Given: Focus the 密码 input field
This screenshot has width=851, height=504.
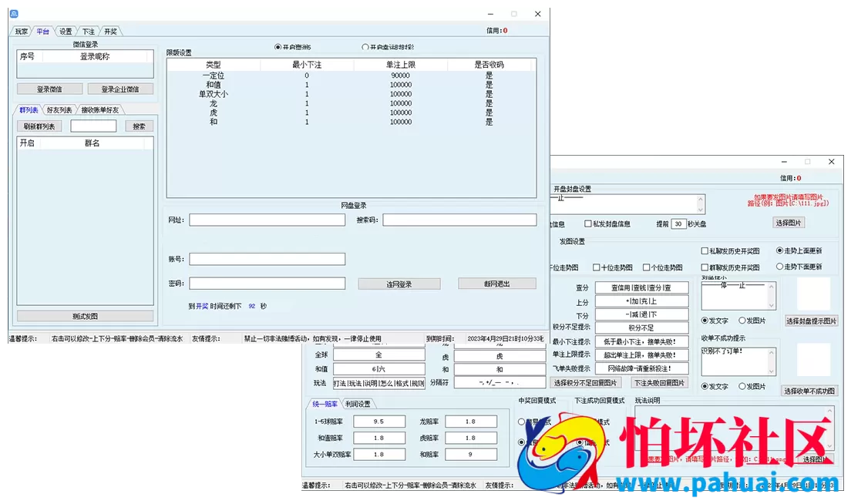Looking at the screenshot, I should 267,284.
